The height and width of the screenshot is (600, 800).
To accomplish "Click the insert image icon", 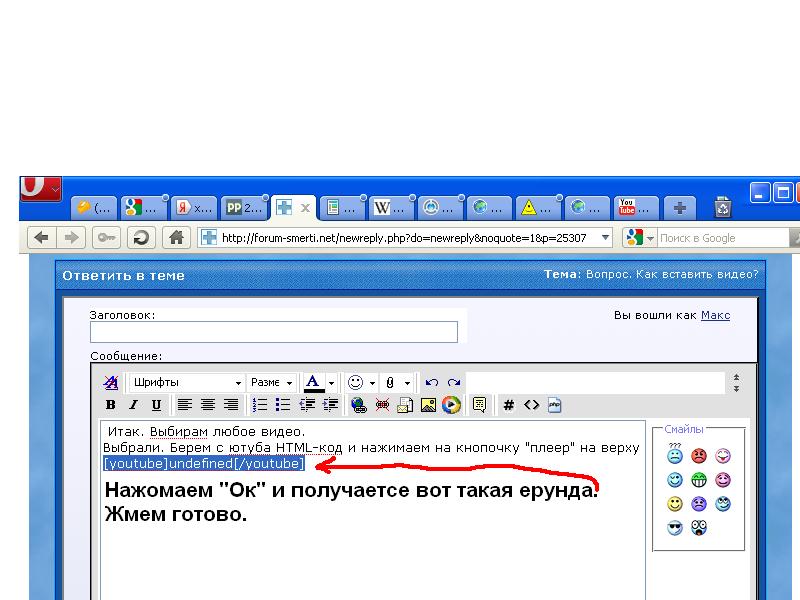I will click(x=428, y=405).
